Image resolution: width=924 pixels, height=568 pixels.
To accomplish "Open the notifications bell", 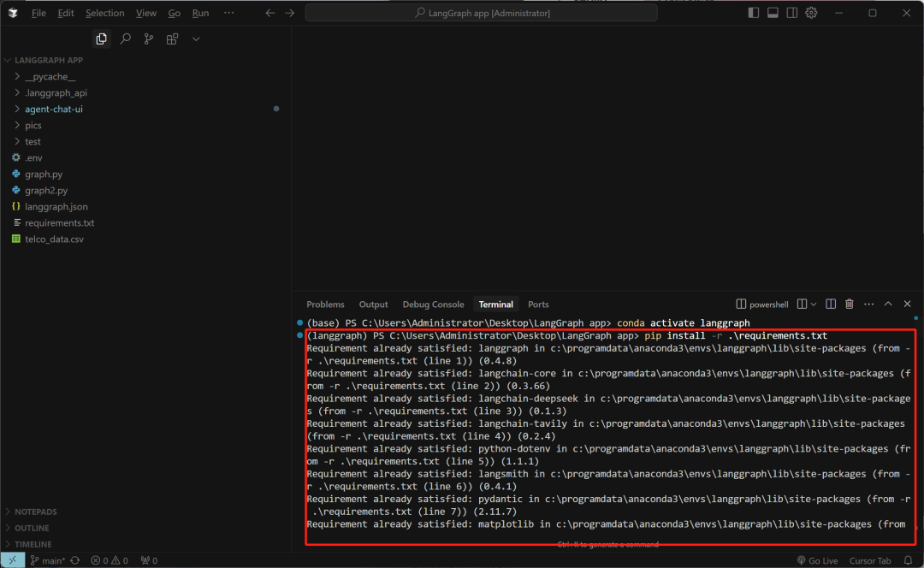I will click(908, 560).
